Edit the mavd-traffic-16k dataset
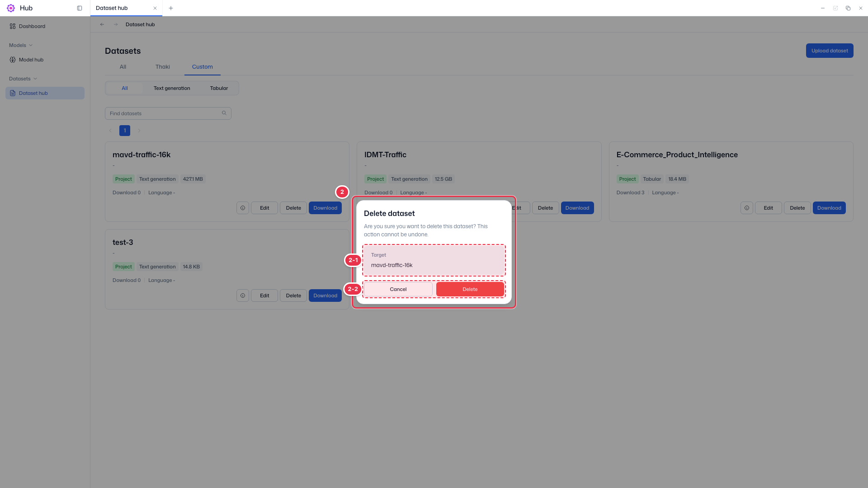This screenshot has height=488, width=868. point(264,208)
